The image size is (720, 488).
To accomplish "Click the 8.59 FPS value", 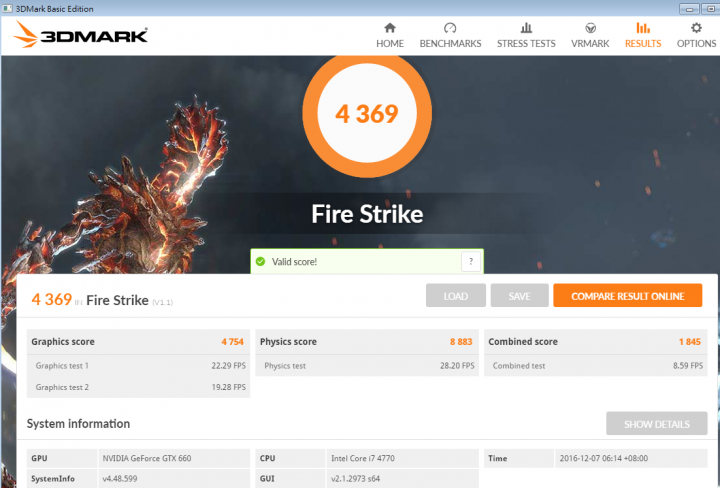I will pyautogui.click(x=688, y=365).
